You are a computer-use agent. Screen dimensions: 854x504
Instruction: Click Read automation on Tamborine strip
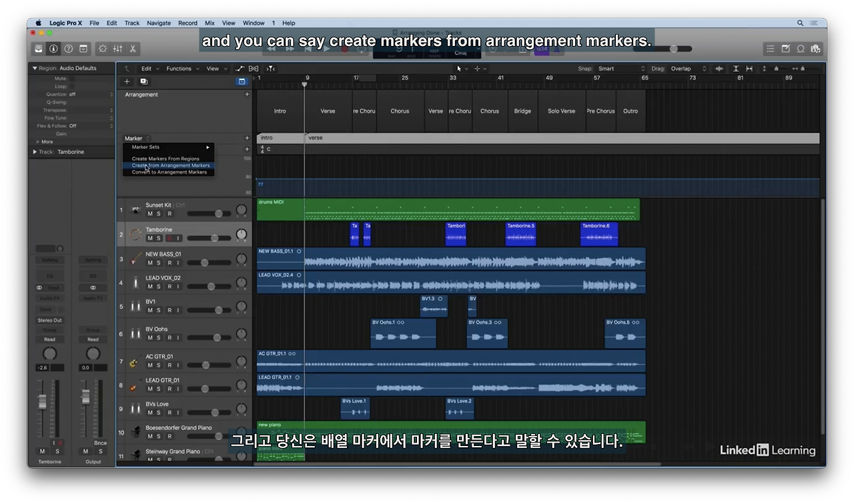pyautogui.click(x=49, y=339)
